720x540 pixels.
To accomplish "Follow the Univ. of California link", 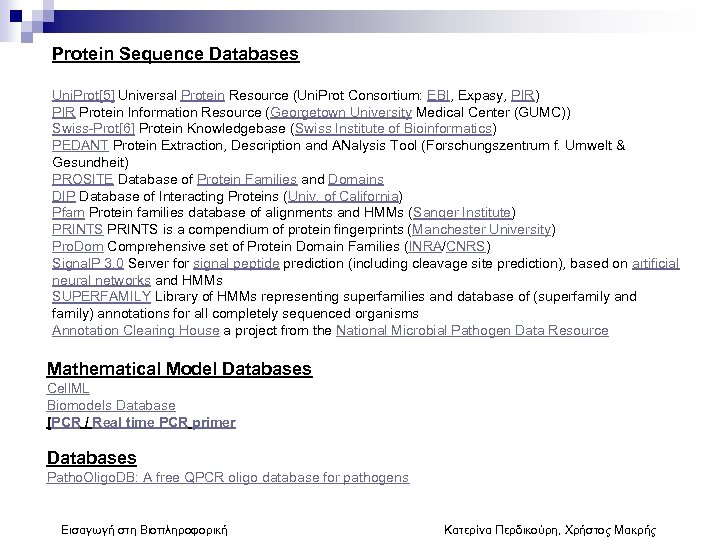I will (342, 196).
